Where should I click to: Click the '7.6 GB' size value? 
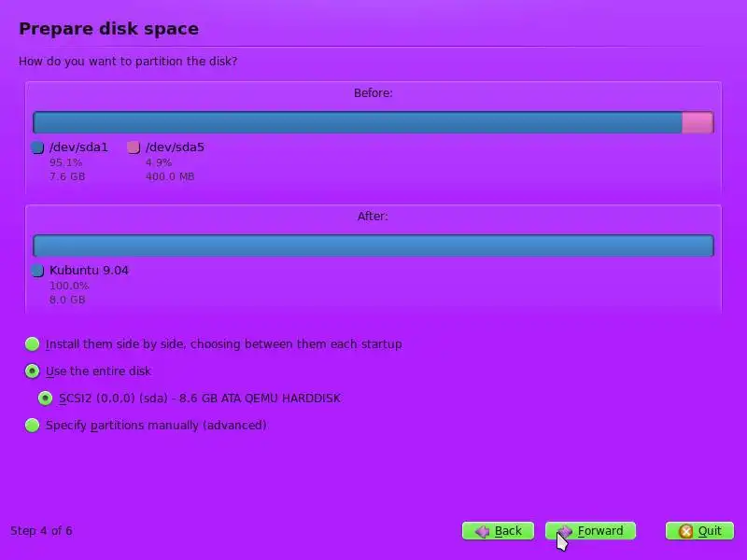(x=67, y=176)
